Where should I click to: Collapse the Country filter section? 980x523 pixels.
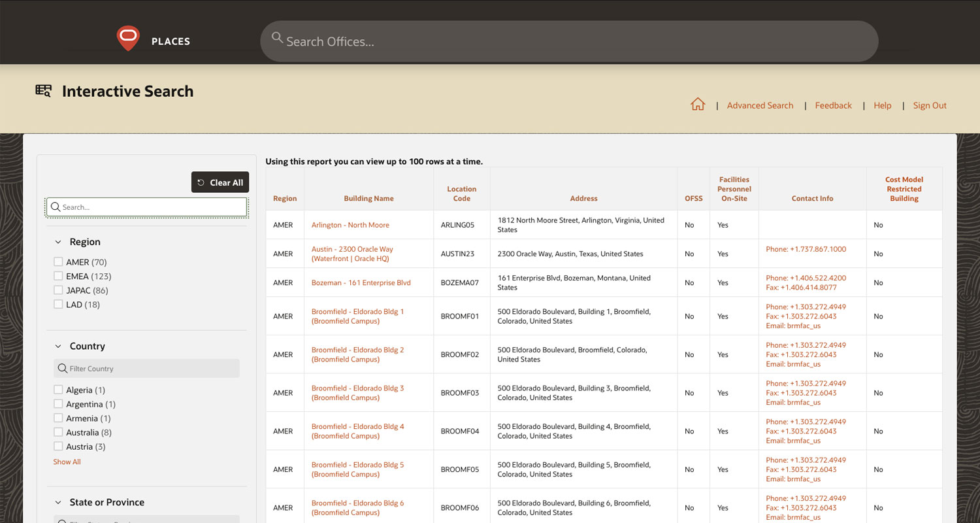point(58,346)
